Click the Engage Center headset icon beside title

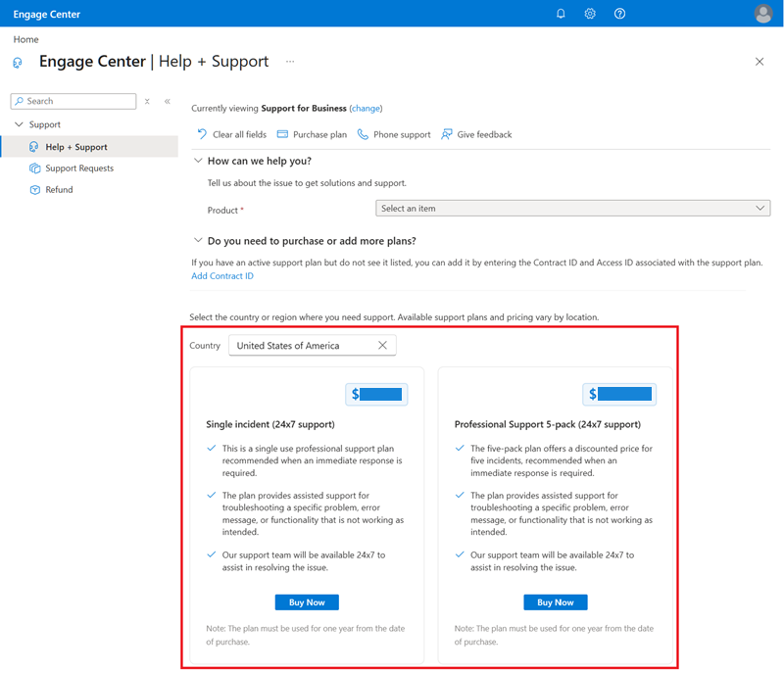tap(18, 63)
